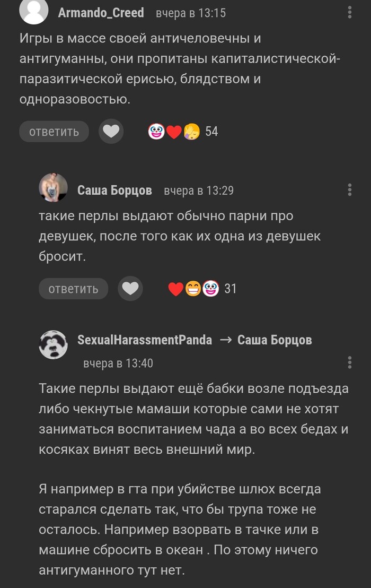Click clown emoji reaction under Саша Борцов's comment
The height and width of the screenshot is (588, 371).
click(x=210, y=289)
